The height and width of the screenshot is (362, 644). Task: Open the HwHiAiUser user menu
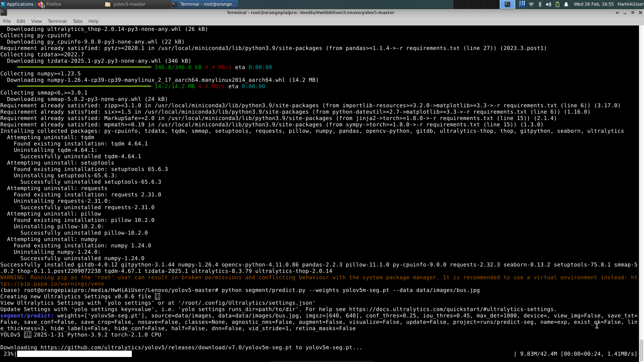pos(630,4)
